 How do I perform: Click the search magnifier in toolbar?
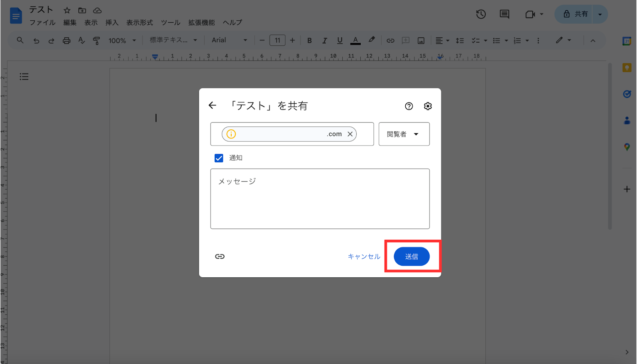(x=20, y=40)
